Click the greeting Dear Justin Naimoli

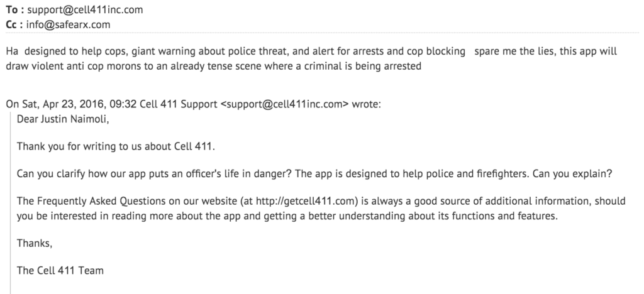point(63,119)
